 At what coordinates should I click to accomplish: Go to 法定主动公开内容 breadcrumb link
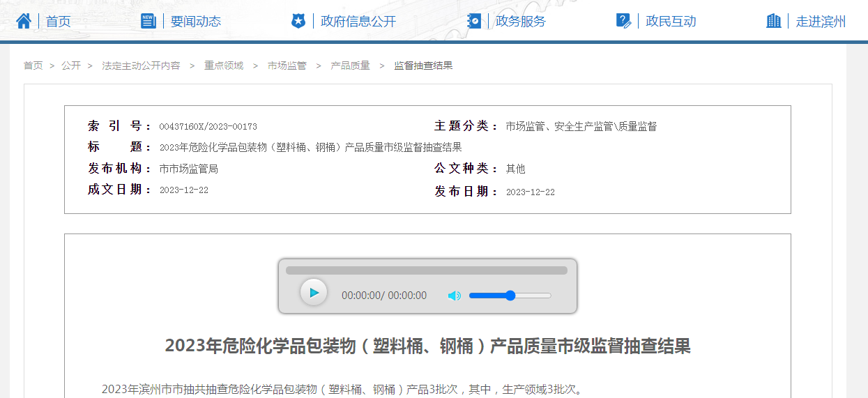pos(141,66)
